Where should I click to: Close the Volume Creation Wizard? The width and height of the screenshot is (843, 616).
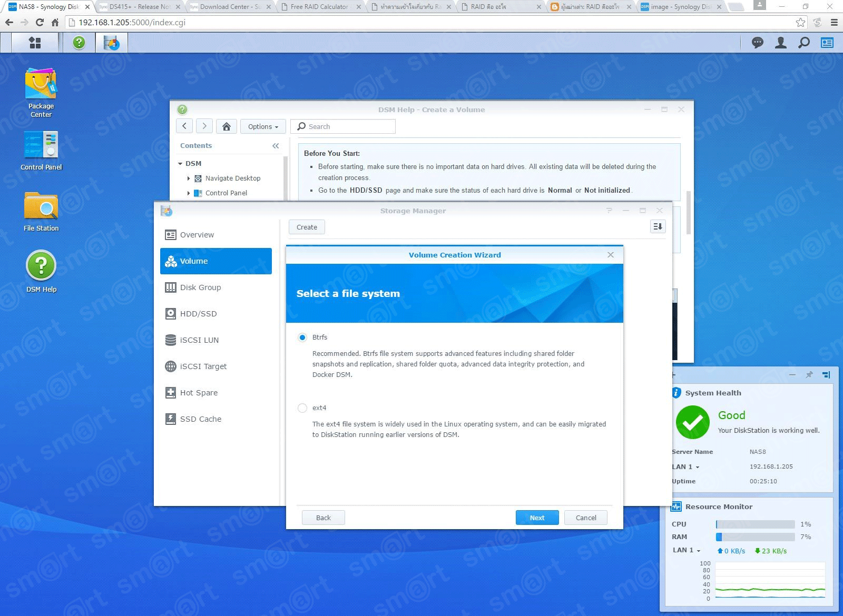[x=611, y=255]
